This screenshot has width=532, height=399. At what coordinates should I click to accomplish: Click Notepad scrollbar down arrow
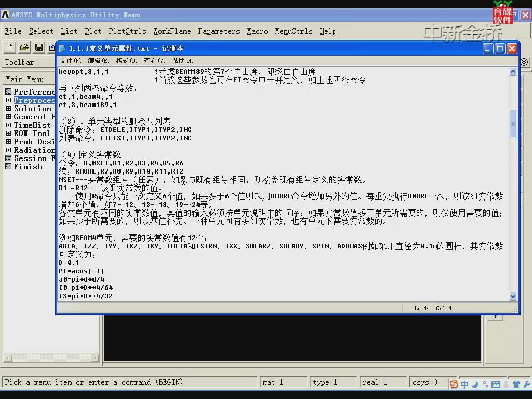click(x=513, y=296)
